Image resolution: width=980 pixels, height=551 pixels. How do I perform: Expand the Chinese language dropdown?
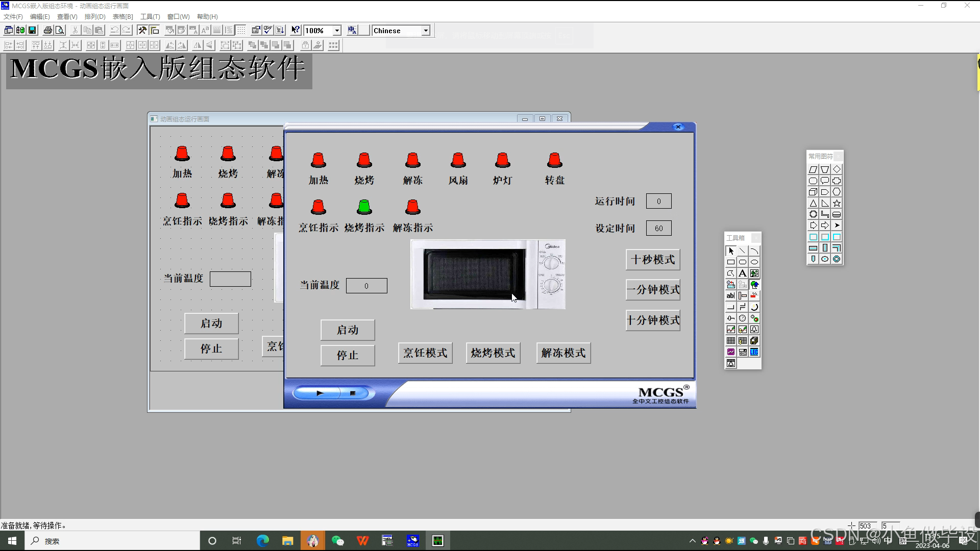[426, 31]
